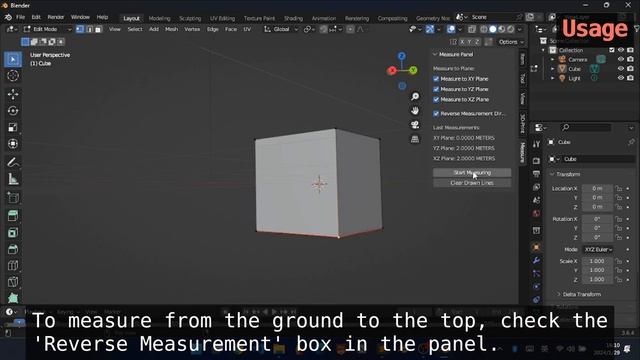Select the Scale tool
640x360 pixels.
(13, 127)
